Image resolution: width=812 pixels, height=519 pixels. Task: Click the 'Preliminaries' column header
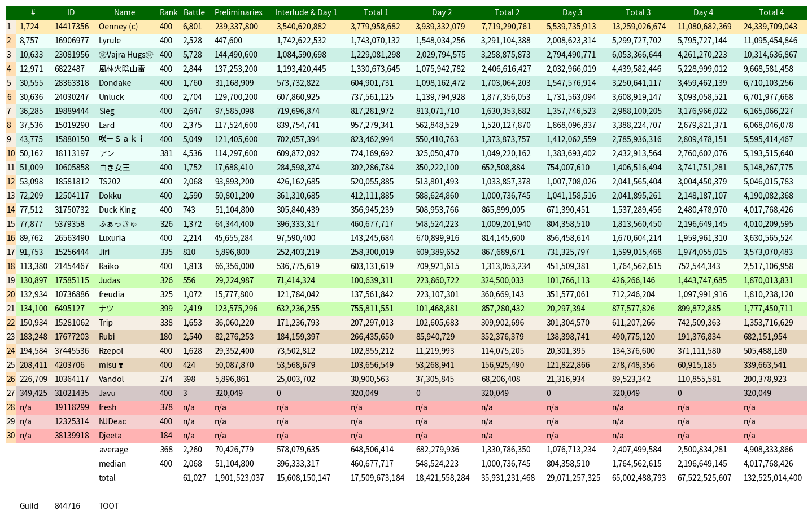pos(238,12)
